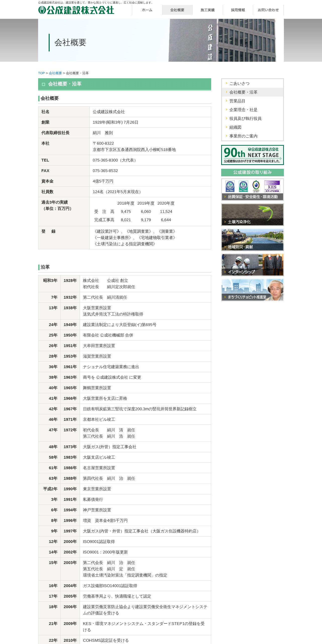This screenshot has height=644, width=322.
Task: Open ごあいさつ in the side menu
Action: click(x=253, y=84)
